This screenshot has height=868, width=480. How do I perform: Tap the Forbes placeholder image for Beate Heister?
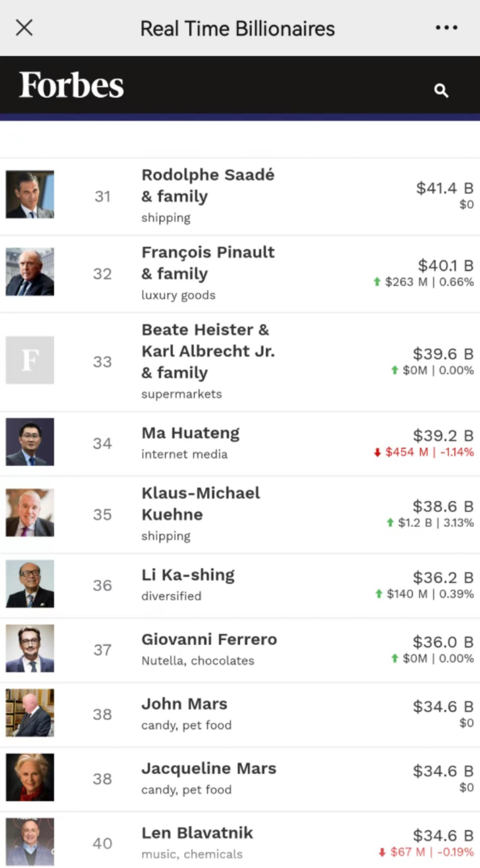coord(30,360)
